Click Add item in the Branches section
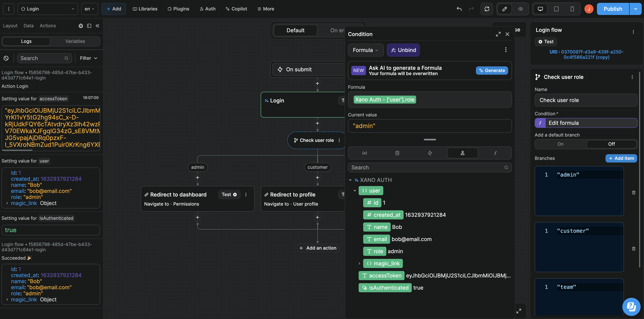 pos(621,158)
